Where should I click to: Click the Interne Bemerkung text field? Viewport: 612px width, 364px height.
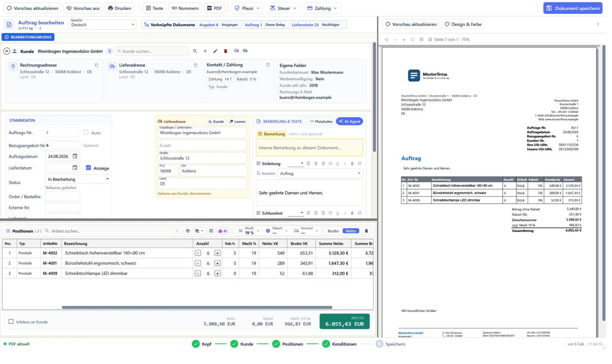pyautogui.click(x=309, y=148)
